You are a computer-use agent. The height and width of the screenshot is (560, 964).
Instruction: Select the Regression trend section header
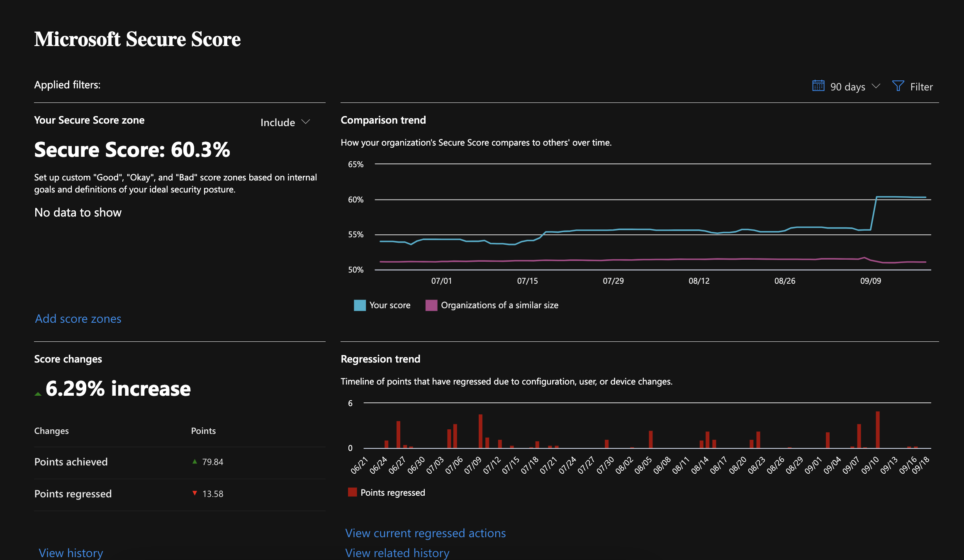(x=380, y=359)
